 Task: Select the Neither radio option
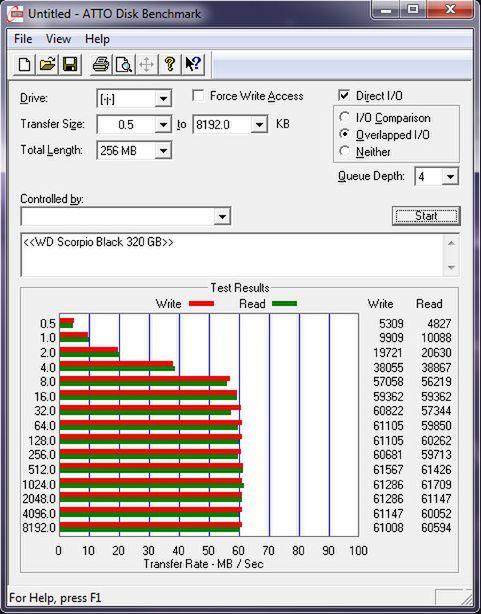(345, 151)
